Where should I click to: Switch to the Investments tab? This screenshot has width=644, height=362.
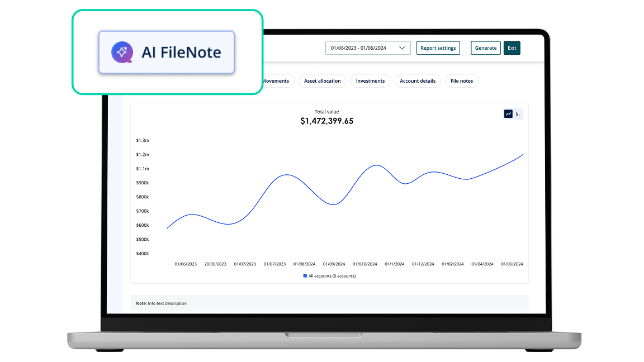[x=370, y=81]
